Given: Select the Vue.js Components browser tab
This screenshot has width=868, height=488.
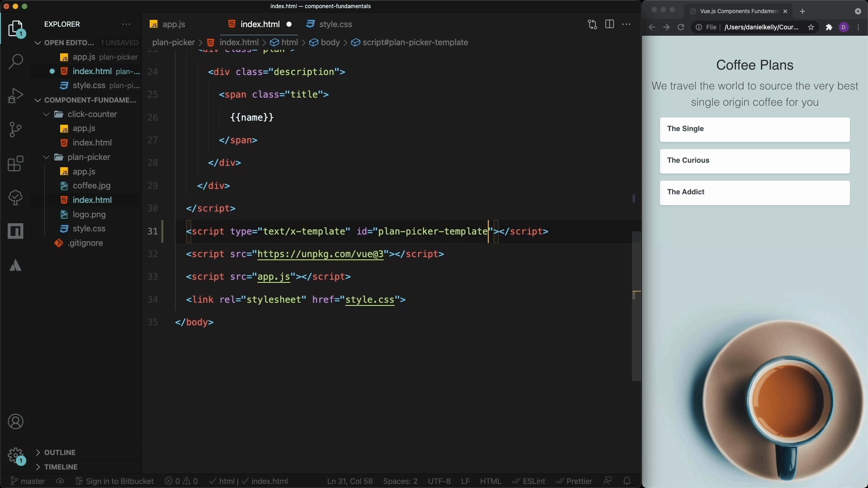Looking at the screenshot, I should (739, 11).
